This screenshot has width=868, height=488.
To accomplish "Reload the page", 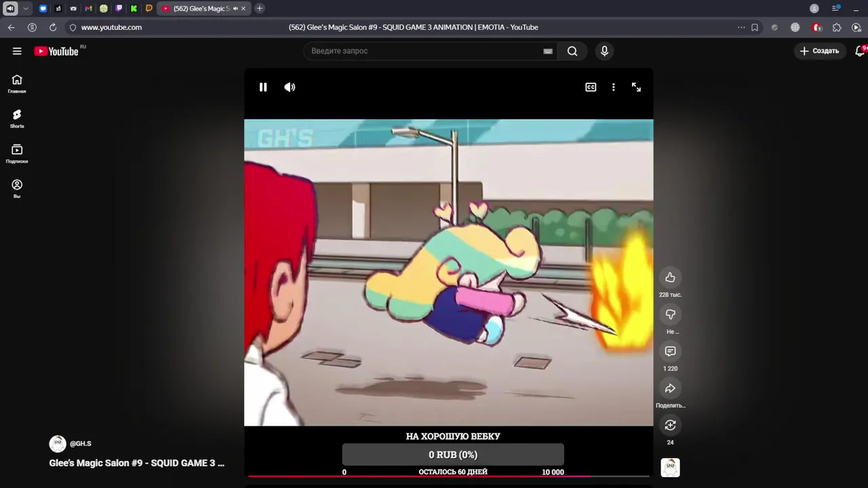I will (52, 27).
